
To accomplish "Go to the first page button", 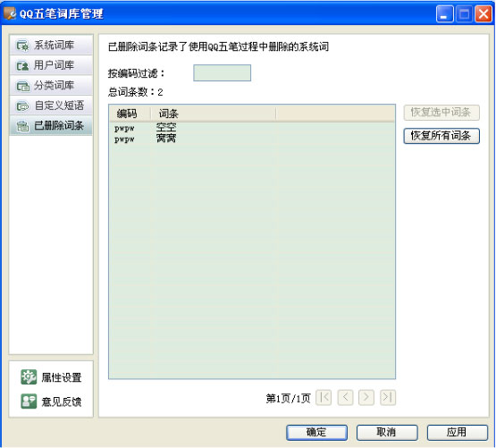I will (x=324, y=397).
